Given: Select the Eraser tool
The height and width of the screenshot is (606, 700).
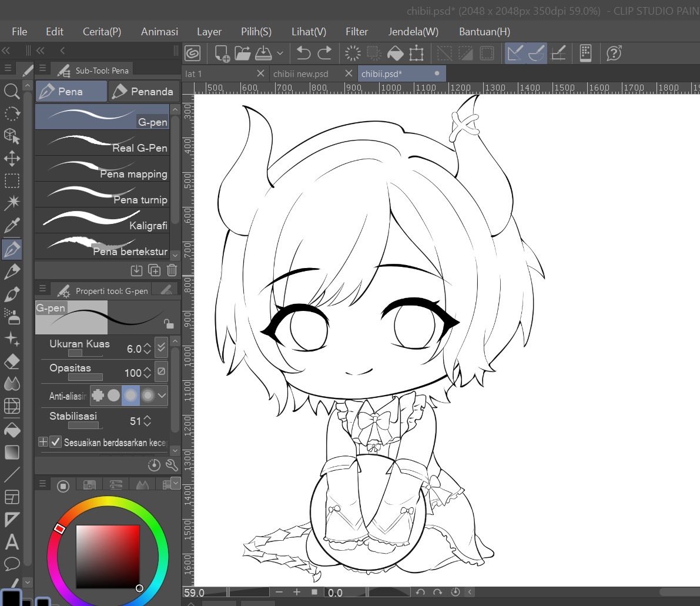Looking at the screenshot, I should (x=12, y=361).
